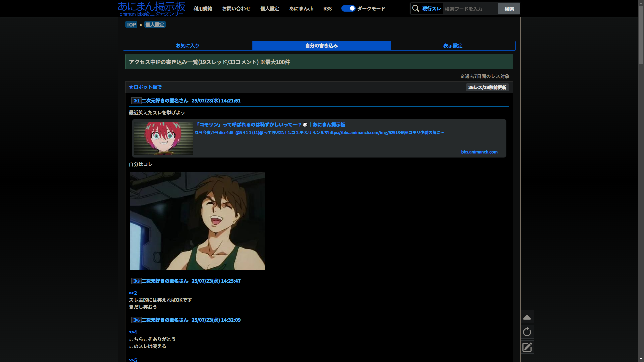Open the RSS feed link
The width and height of the screenshot is (644, 362).
[327, 9]
